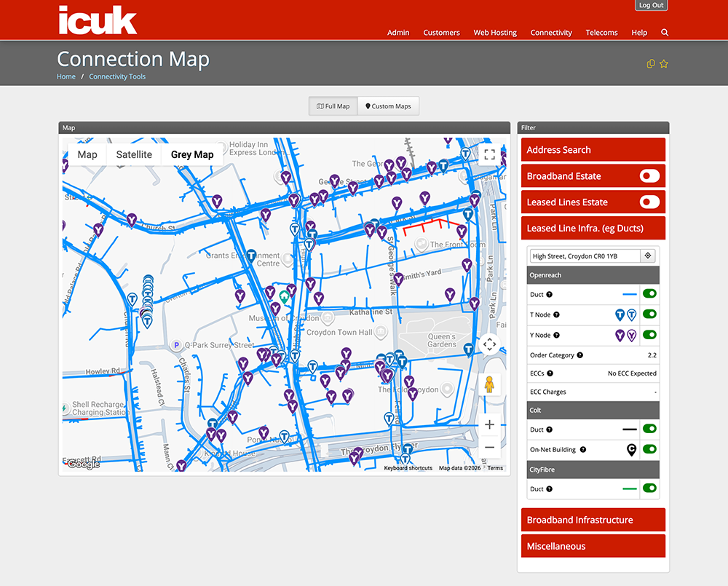Click the Custom Maps button
The height and width of the screenshot is (586, 728).
(x=388, y=106)
